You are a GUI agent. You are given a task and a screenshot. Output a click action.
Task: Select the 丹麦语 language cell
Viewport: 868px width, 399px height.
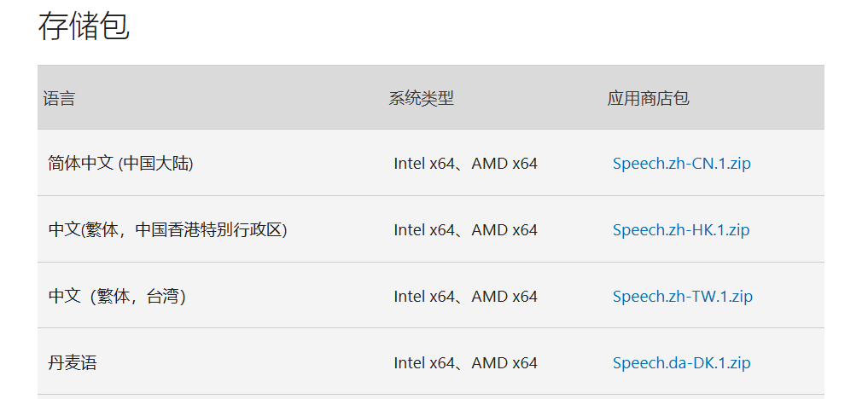73,363
